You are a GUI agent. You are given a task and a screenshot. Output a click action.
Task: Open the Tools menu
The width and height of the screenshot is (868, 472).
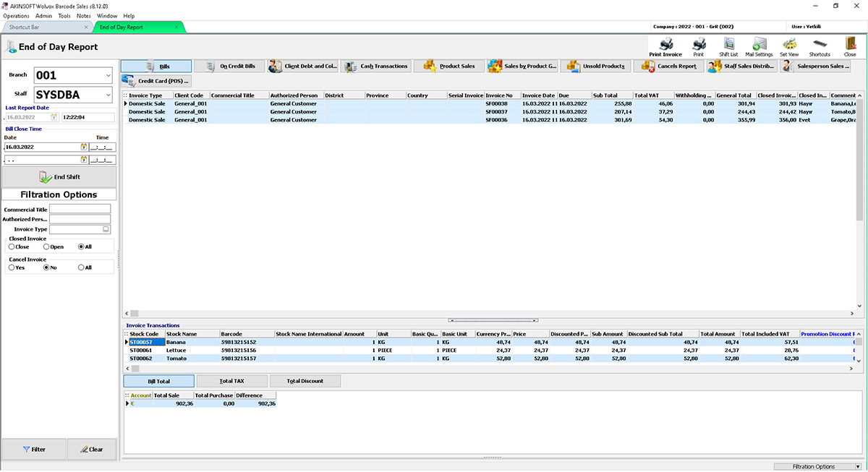point(64,15)
